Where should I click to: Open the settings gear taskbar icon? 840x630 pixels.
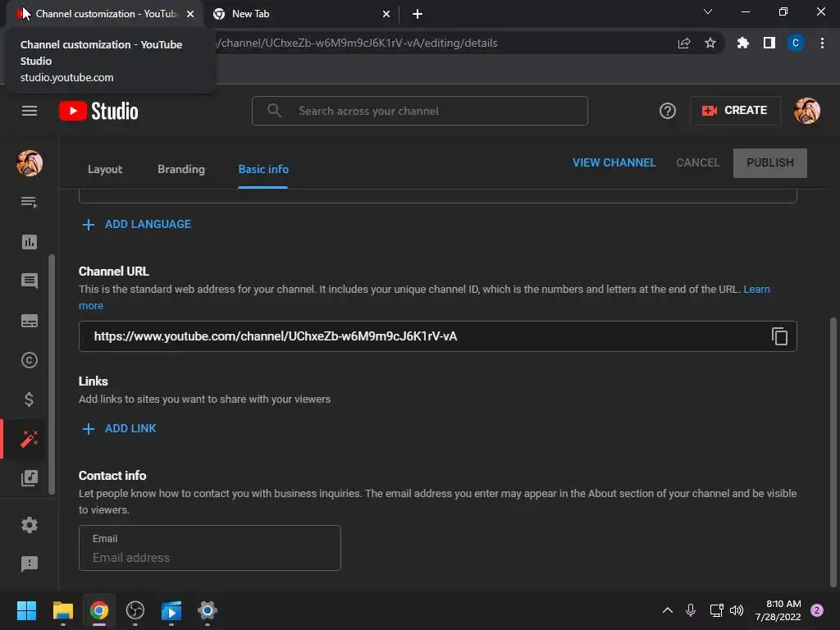coord(208,610)
